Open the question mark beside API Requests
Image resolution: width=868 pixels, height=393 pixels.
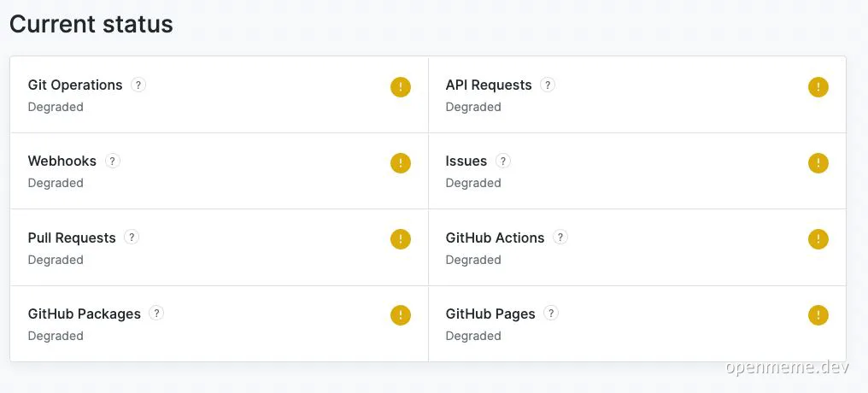[548, 85]
